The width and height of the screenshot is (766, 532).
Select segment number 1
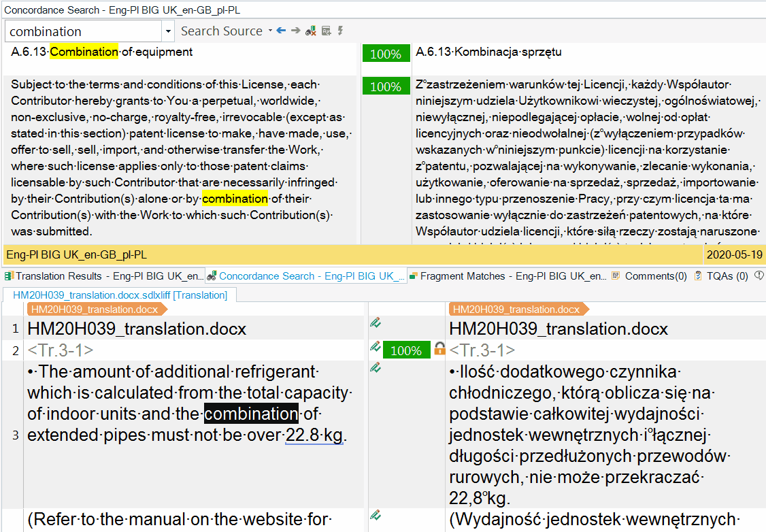click(16, 329)
